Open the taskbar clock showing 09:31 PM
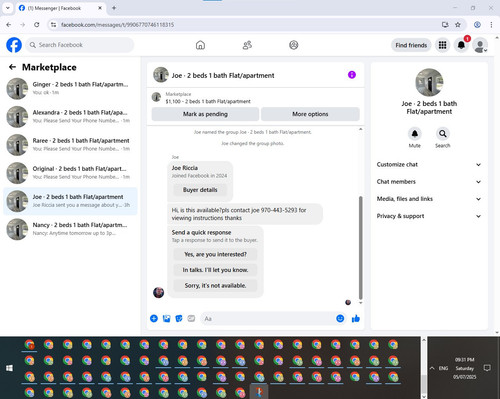This screenshot has height=399, width=500. pyautogui.click(x=465, y=368)
